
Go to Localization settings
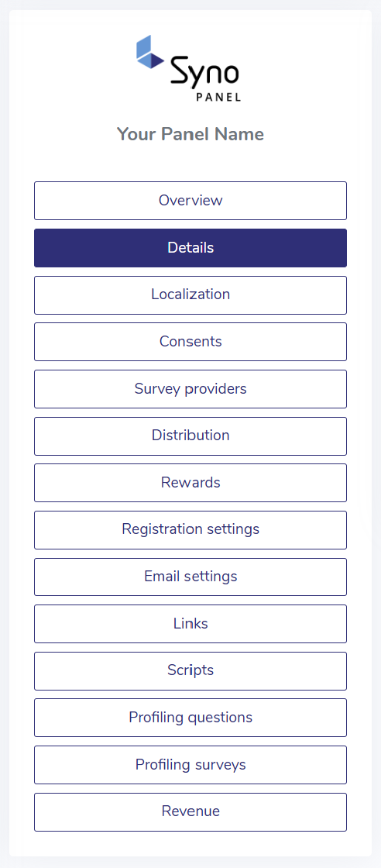[x=190, y=295]
